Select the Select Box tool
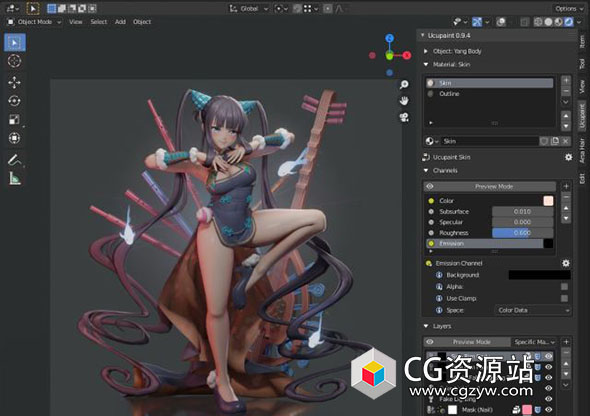The width and height of the screenshot is (590, 416). (15, 43)
